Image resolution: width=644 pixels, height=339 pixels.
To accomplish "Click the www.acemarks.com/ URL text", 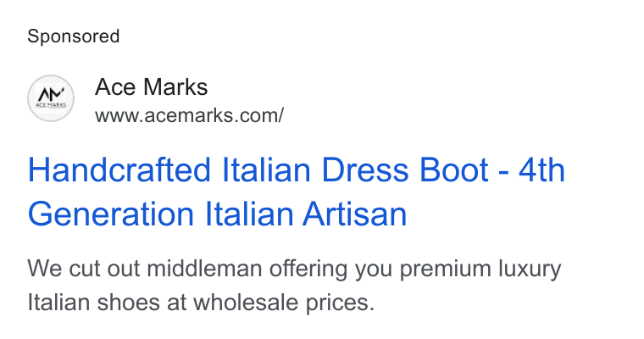I will (x=189, y=115).
